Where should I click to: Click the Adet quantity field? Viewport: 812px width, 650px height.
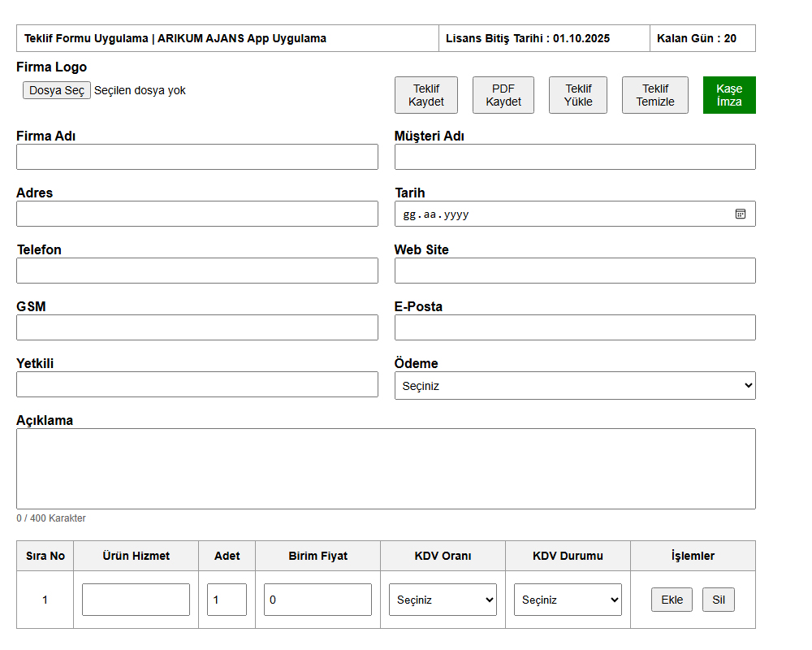(x=227, y=600)
